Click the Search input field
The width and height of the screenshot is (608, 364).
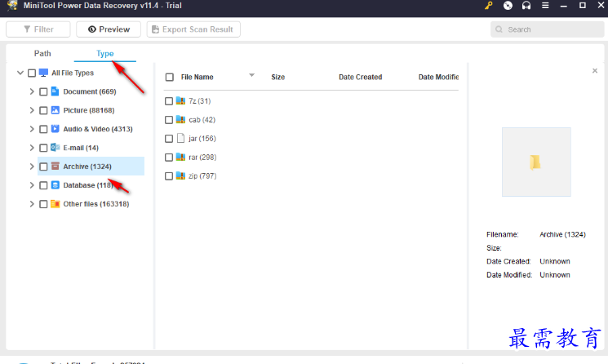547,29
